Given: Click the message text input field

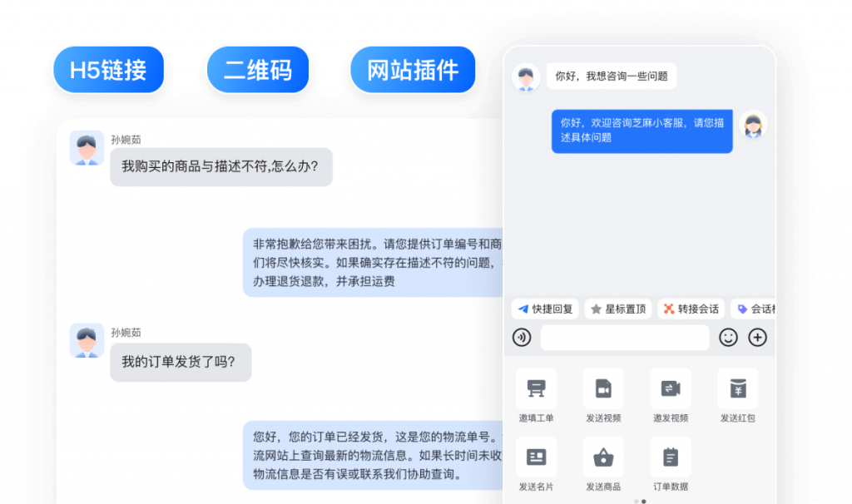Looking at the screenshot, I should point(624,338).
